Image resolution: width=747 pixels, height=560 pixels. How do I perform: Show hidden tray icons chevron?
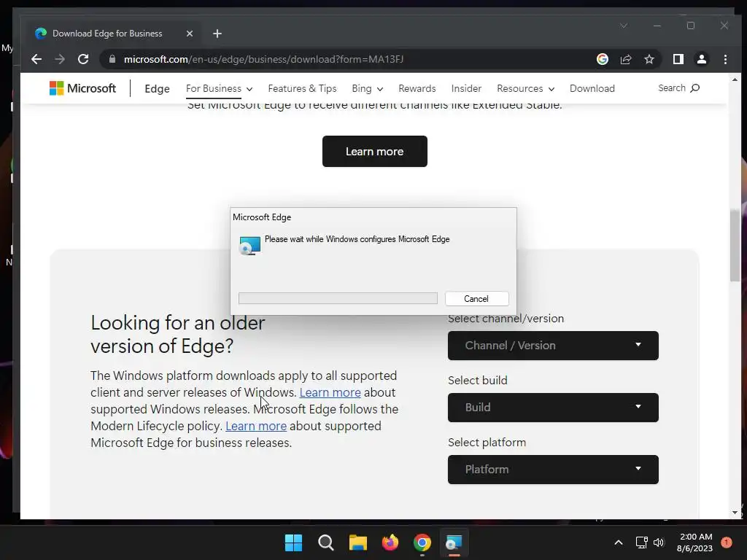[619, 542]
